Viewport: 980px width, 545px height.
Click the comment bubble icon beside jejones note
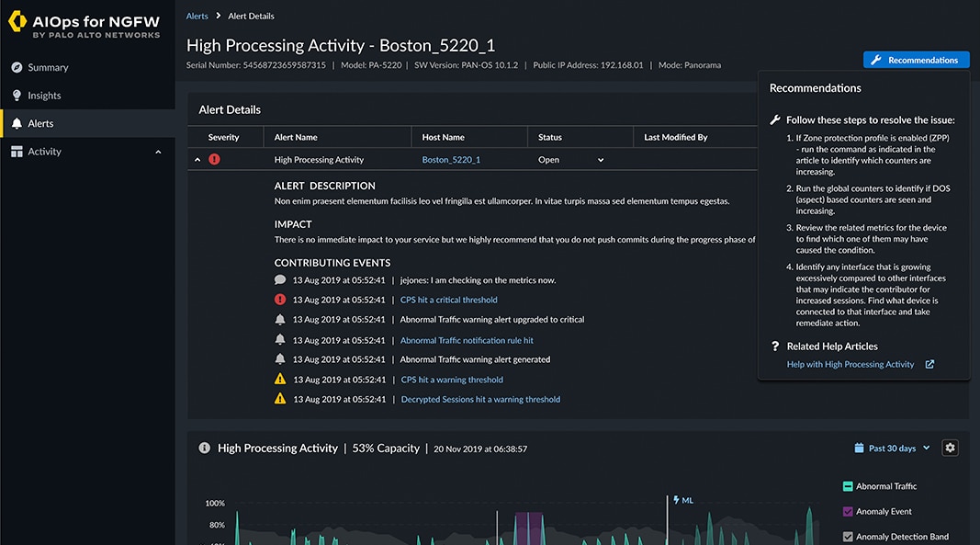[x=280, y=279]
